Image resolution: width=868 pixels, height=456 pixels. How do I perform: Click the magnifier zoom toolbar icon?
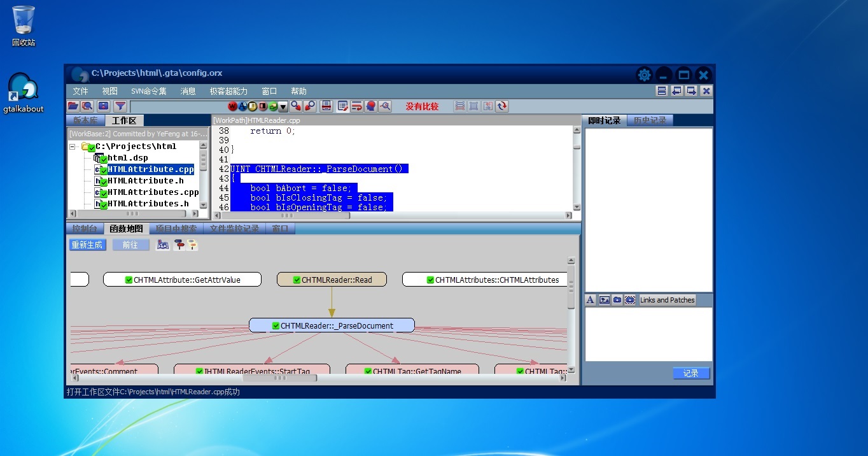coord(385,106)
